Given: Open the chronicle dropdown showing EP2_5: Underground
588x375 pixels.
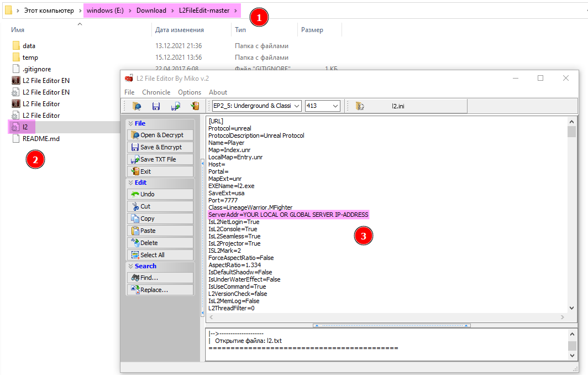Looking at the screenshot, I should 256,106.
